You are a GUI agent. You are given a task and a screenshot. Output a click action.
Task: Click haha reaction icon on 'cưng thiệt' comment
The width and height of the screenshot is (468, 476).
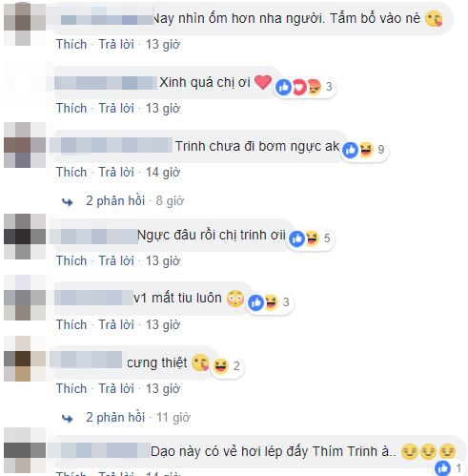pos(220,366)
